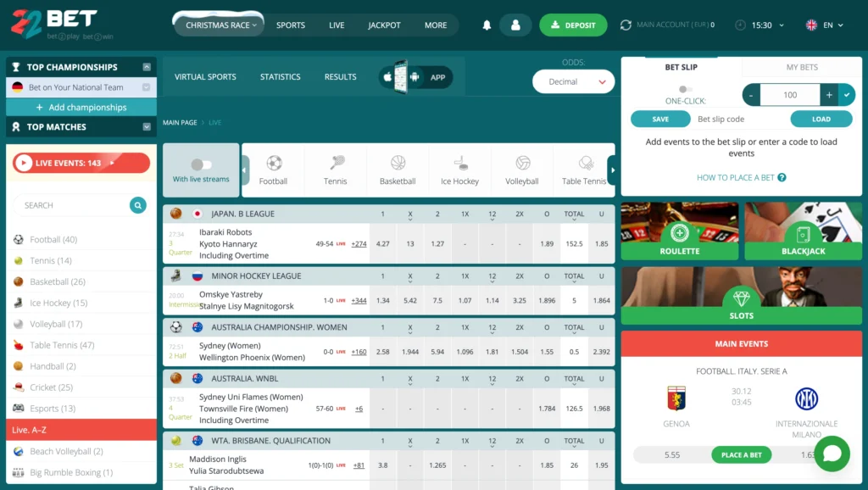This screenshot has width=868, height=490.
Task: Select Tennis sport filter icon
Action: pos(337,163)
